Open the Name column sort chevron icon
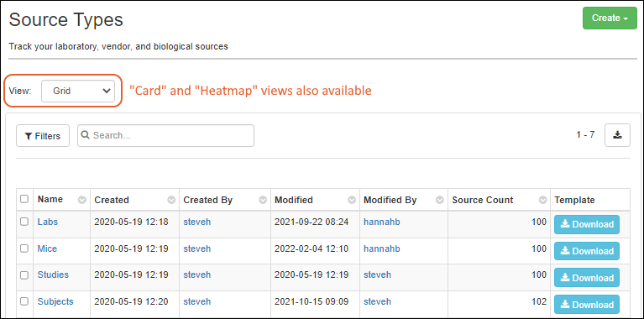The height and width of the screenshot is (319, 644). tap(82, 200)
